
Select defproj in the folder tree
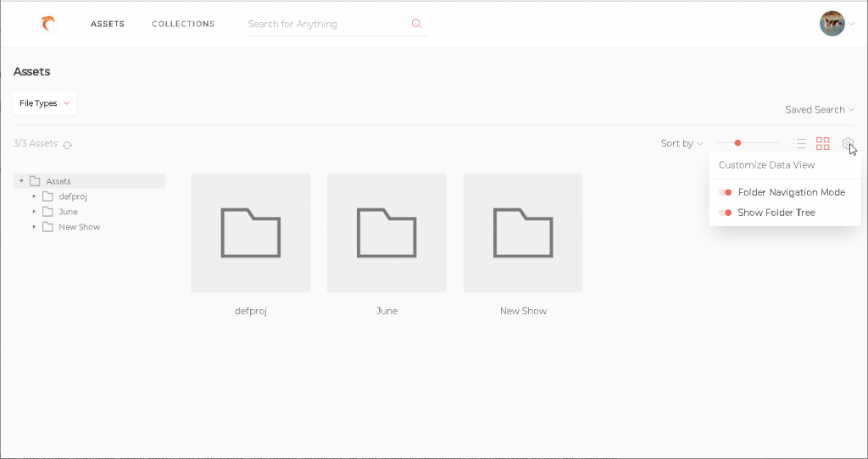[73, 196]
